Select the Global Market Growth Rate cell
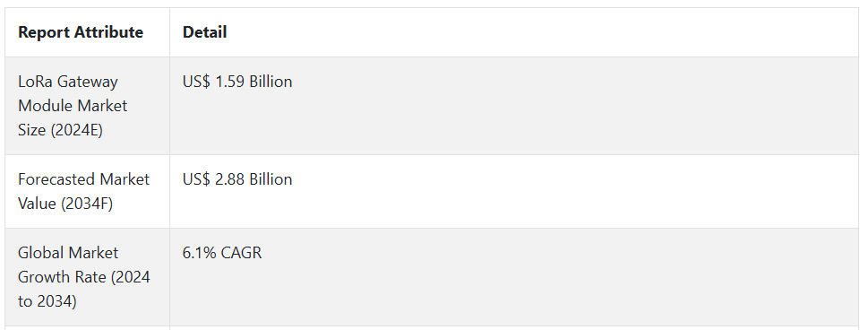Image resolution: width=868 pixels, height=330 pixels. 88,277
